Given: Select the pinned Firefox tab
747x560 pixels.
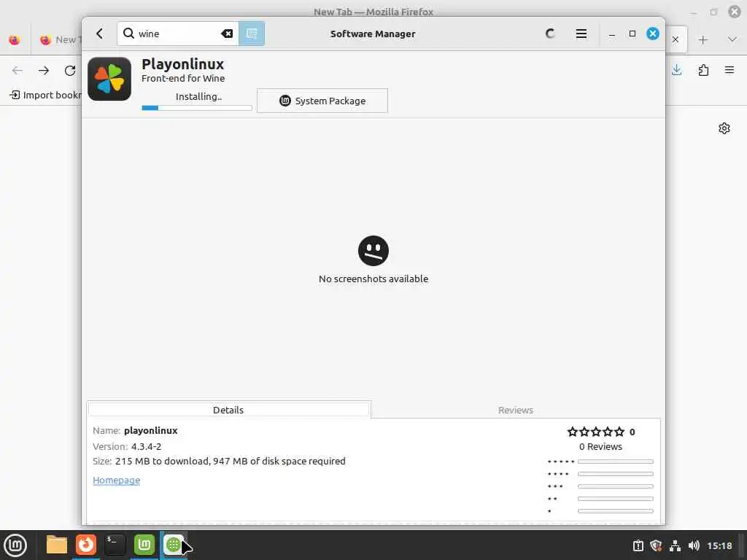Looking at the screenshot, I should (15, 40).
